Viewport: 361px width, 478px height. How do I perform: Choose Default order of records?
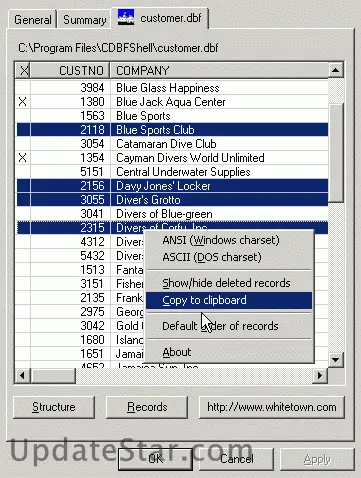(229, 326)
